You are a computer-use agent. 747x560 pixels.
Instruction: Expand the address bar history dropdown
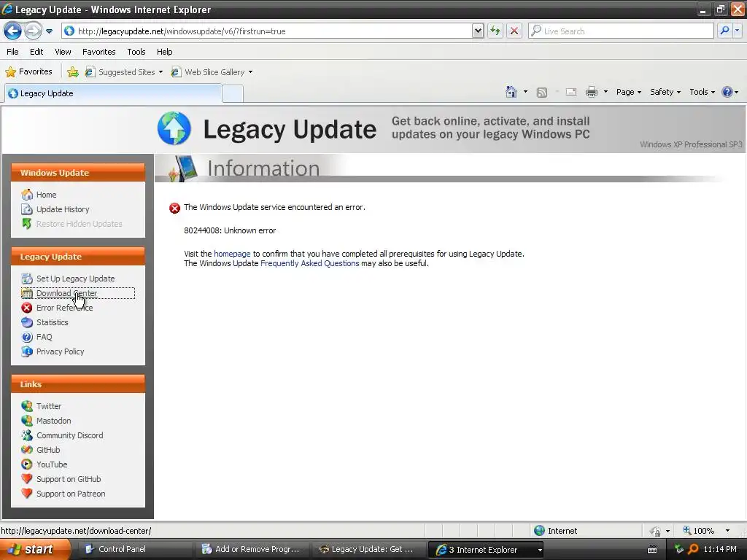[x=478, y=31]
